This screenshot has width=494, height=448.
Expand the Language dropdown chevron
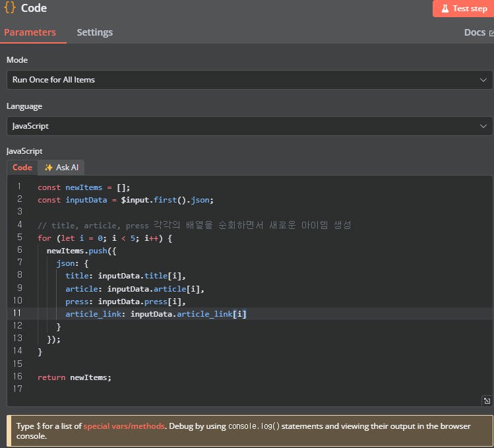483,127
